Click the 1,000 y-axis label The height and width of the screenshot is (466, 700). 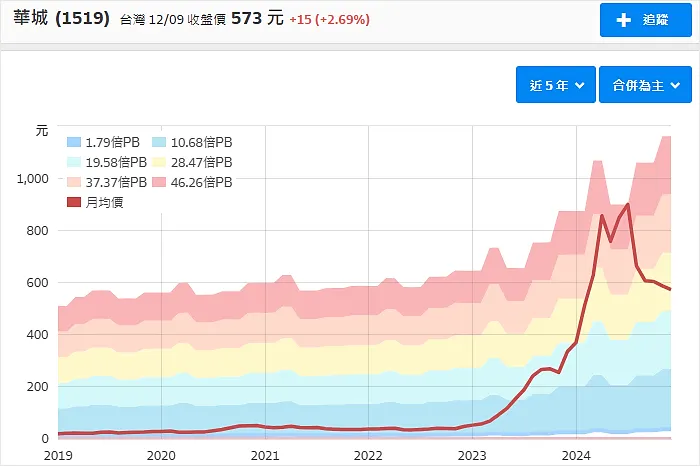pyautogui.click(x=33, y=179)
